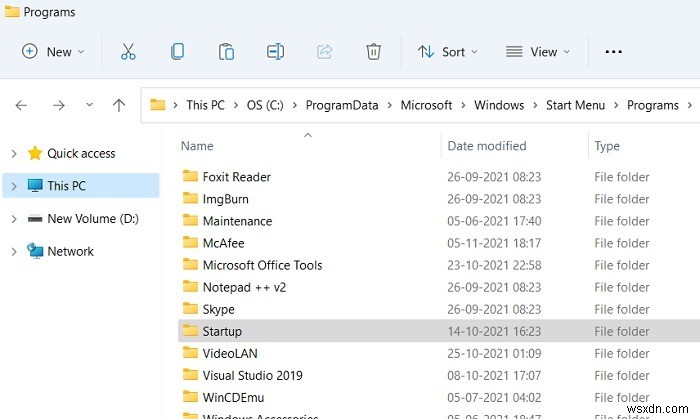Screen dimensions: 700x419
Task: Click date 05-11-2021 18:17
Action: coord(494,243)
